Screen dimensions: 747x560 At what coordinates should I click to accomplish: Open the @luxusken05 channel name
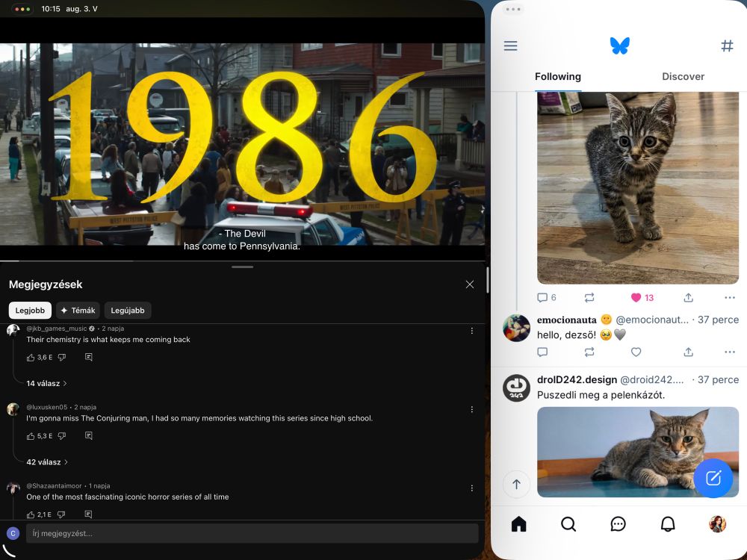pyautogui.click(x=46, y=407)
